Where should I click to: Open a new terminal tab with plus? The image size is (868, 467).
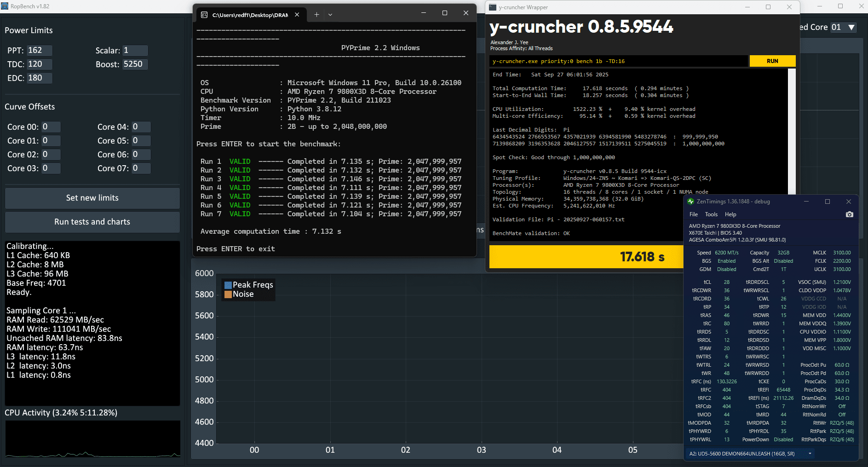pyautogui.click(x=316, y=15)
